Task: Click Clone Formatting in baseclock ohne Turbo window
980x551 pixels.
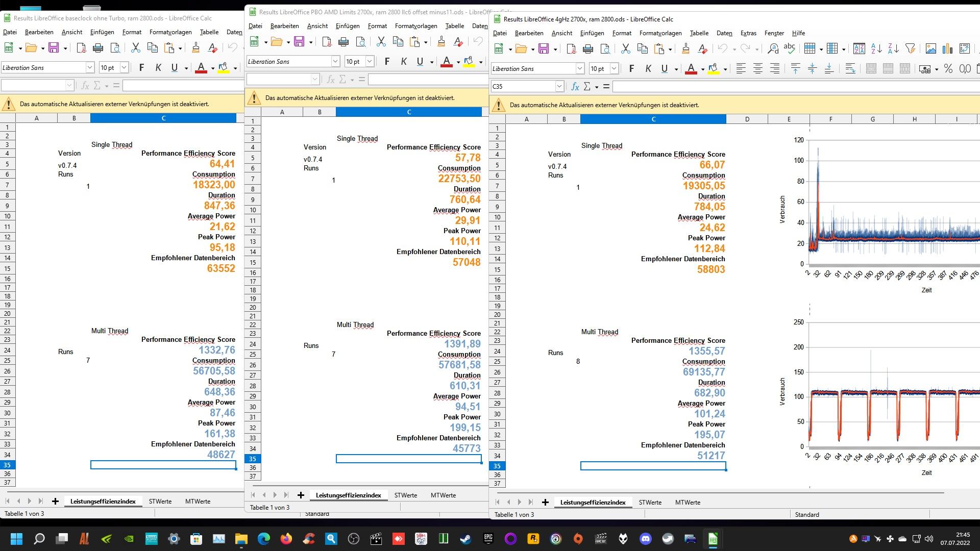Action: click(195, 48)
